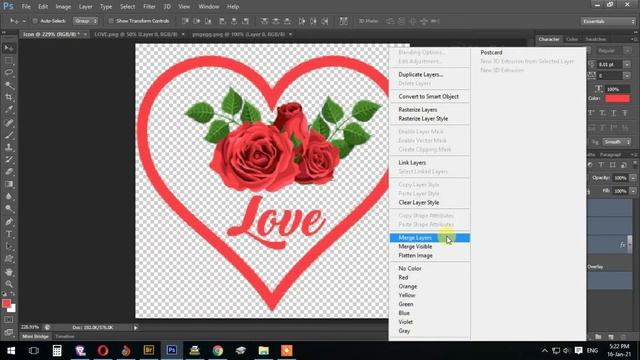This screenshot has width=640, height=360.
Task: Click the foreground color swatch
Action: pyautogui.click(x=6, y=304)
